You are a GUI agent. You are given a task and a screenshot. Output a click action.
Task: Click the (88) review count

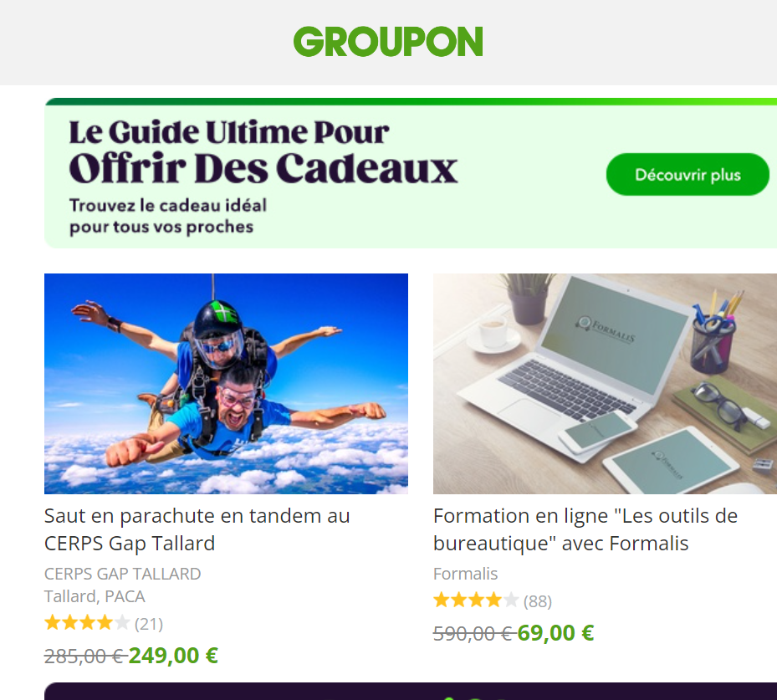click(x=538, y=601)
